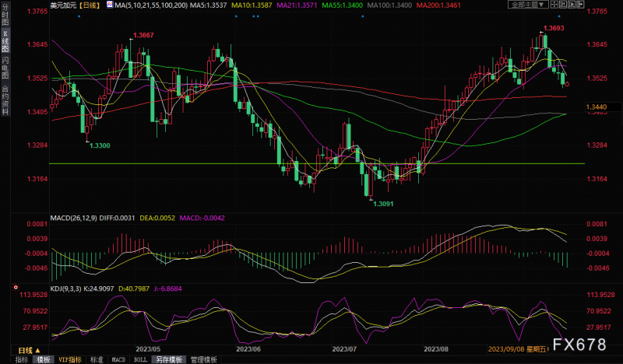Click the 2023/08 label on time axis

point(436,349)
